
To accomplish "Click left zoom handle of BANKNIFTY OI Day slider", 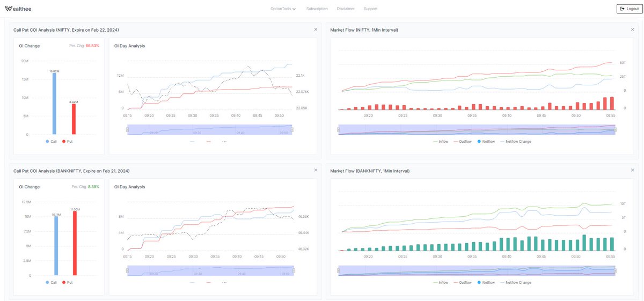I will click(127, 270).
